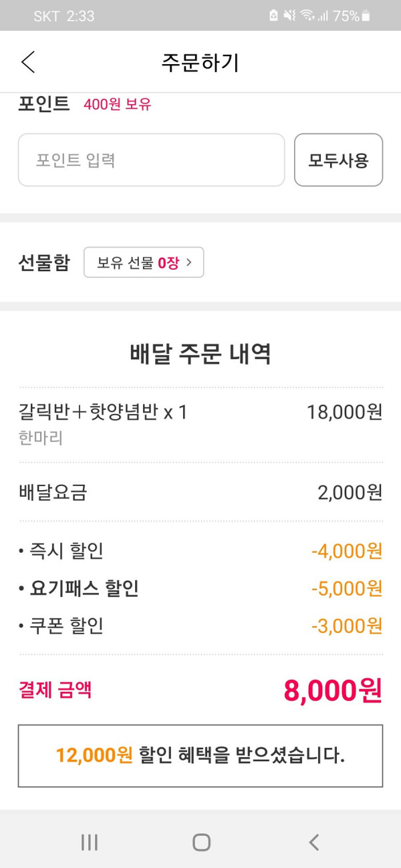
Task: Tap the Android back navigation chevron
Action: tap(313, 842)
